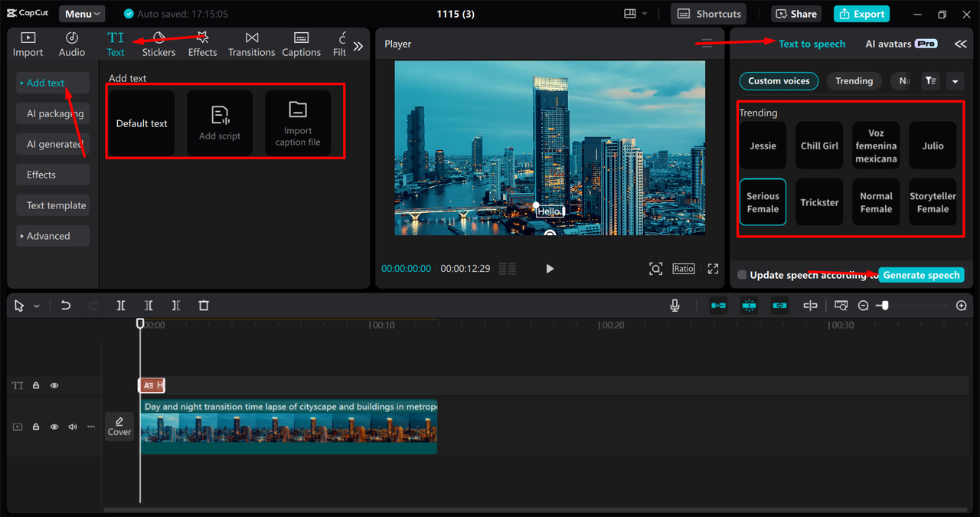Mute the video track speaker icon
980x517 pixels.
pos(73,427)
